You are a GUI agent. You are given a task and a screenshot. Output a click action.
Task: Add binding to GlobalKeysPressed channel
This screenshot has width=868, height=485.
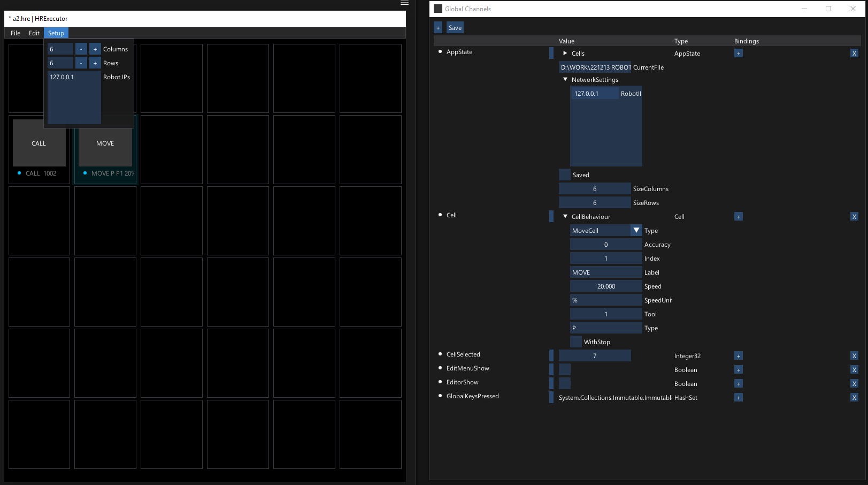(739, 398)
